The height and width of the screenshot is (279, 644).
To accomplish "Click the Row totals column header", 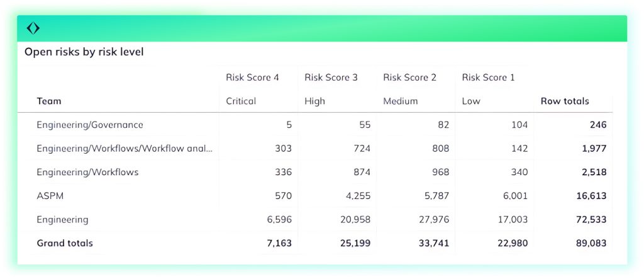I will click(565, 101).
